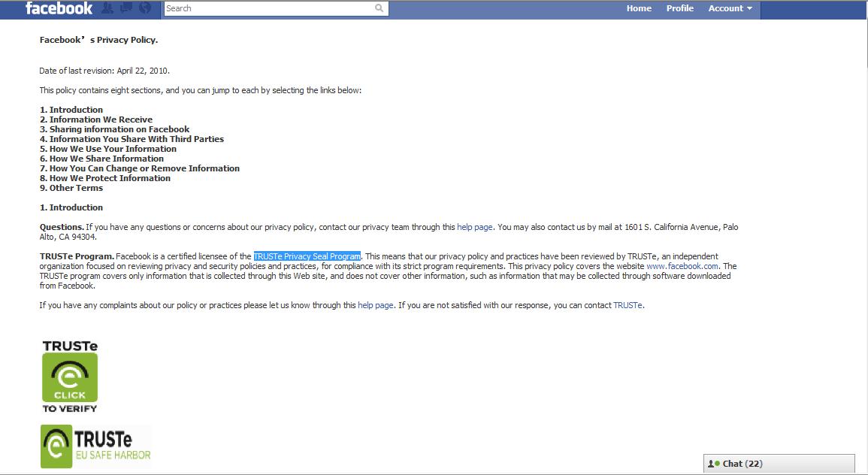Click the TRUSTe Click to Verify seal
This screenshot has height=475, width=868.
(x=70, y=377)
